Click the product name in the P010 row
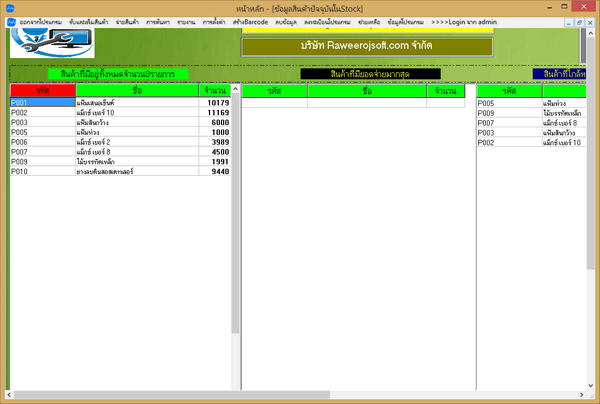 pyautogui.click(x=137, y=171)
